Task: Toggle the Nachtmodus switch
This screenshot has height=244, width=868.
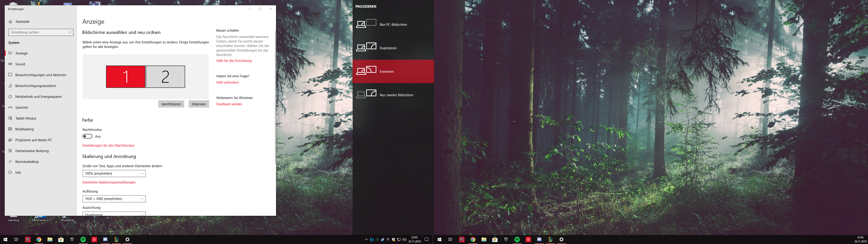Action: [x=88, y=136]
